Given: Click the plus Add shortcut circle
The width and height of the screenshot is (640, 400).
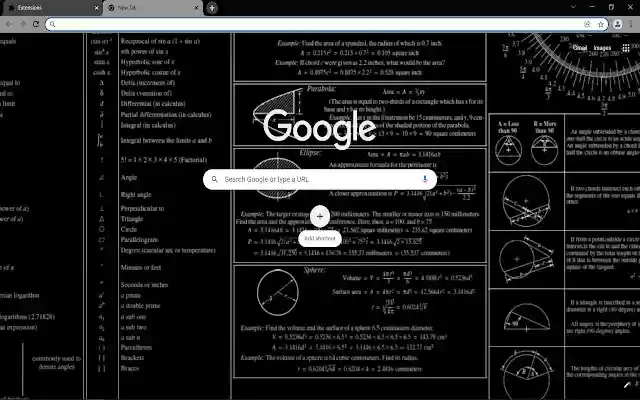Looking at the screenshot, I should [320, 216].
